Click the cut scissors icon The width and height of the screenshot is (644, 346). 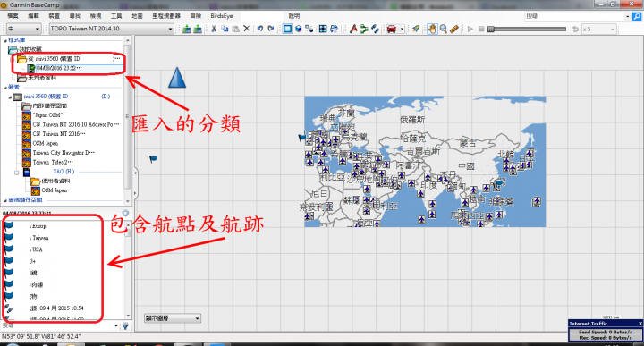214,29
